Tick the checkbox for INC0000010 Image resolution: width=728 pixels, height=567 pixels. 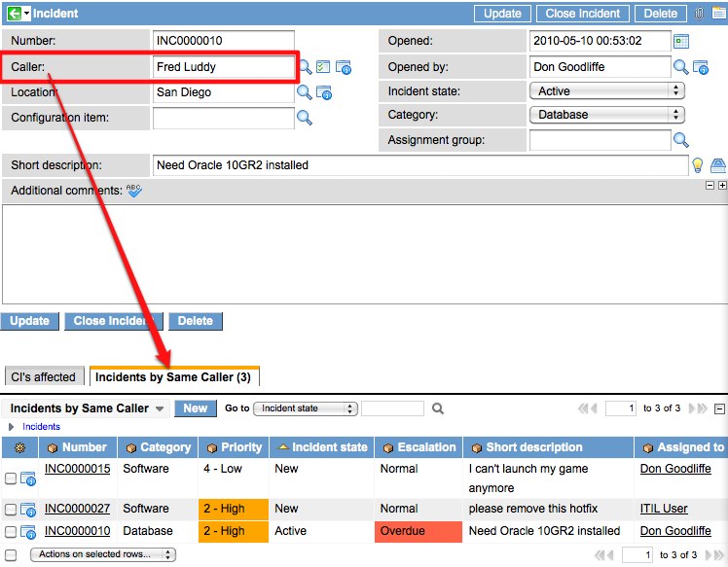point(11,532)
